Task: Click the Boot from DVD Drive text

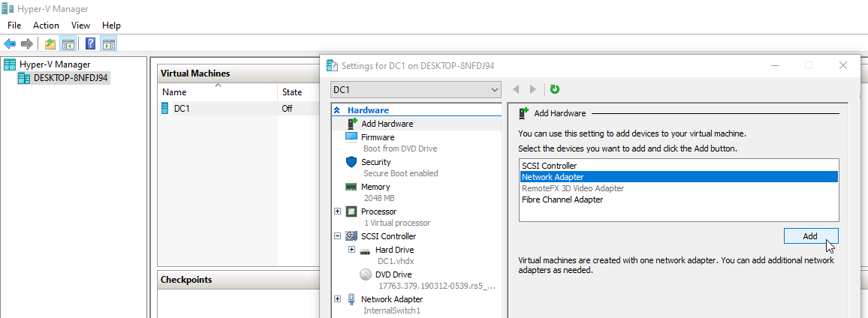Action: [x=400, y=148]
